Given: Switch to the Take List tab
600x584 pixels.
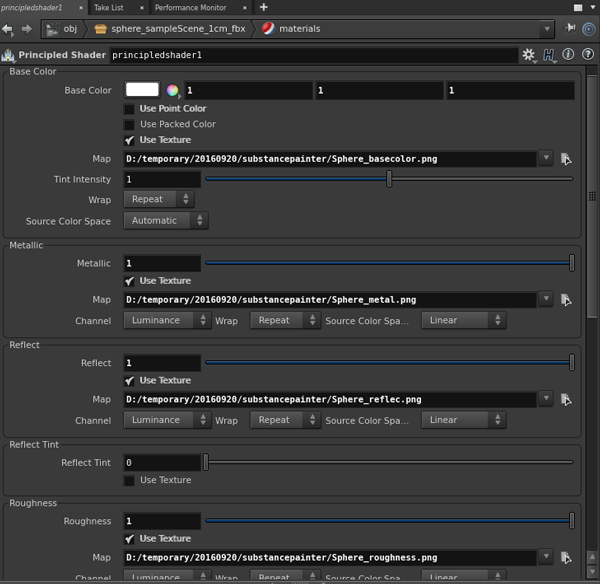Looking at the screenshot, I should [x=109, y=8].
